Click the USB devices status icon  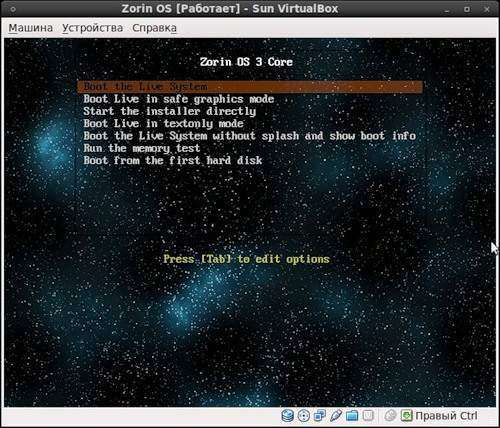[336, 415]
